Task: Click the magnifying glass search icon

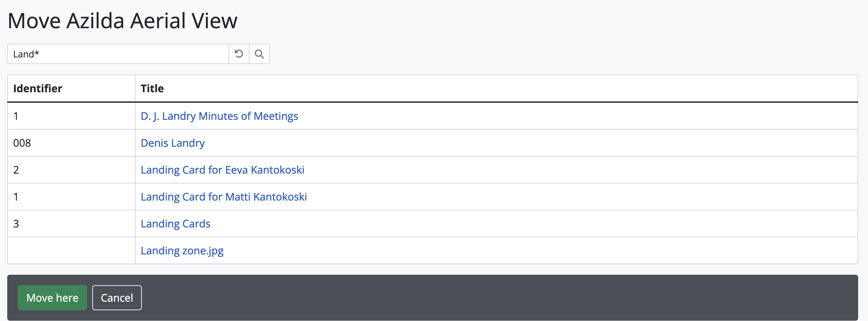Action: (x=259, y=54)
